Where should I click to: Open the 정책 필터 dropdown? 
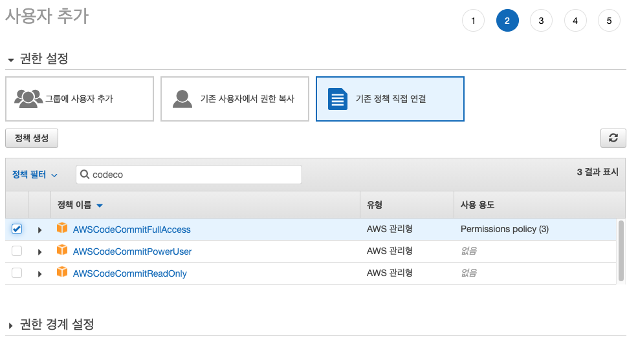coord(34,175)
